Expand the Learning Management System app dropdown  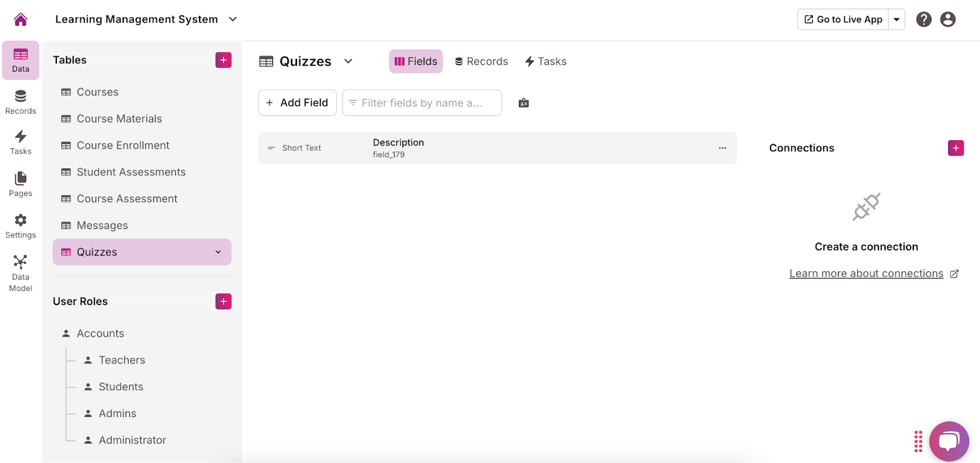pyautogui.click(x=233, y=20)
